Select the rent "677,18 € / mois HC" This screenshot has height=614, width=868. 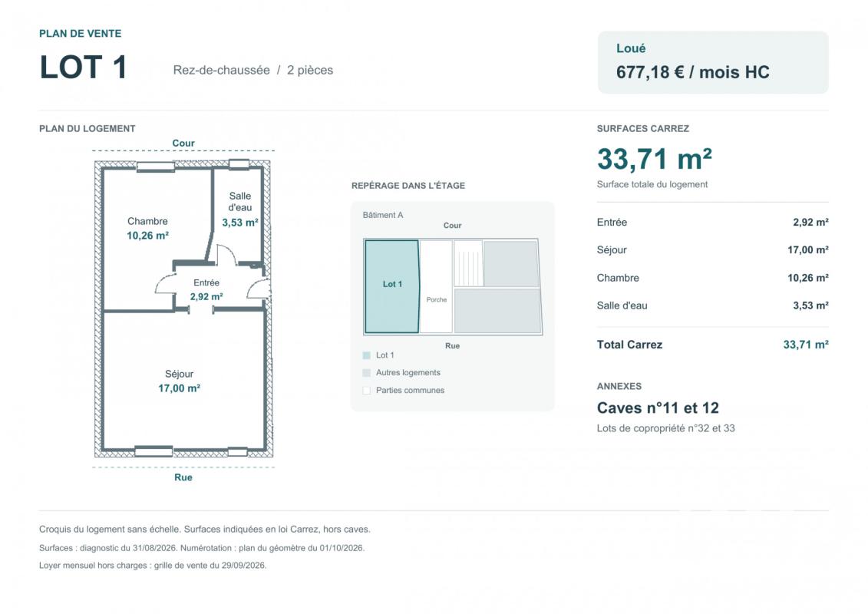point(692,72)
